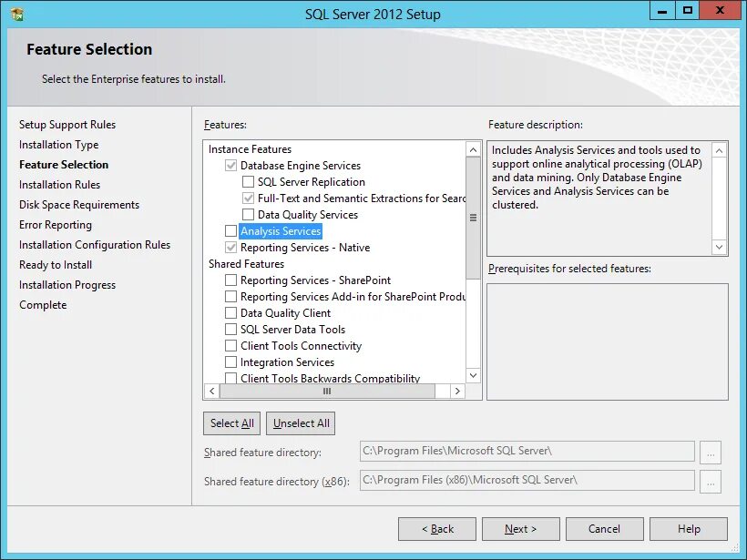This screenshot has height=560, width=747.
Task: Click the Feature Selection step in sidebar
Action: (x=64, y=165)
